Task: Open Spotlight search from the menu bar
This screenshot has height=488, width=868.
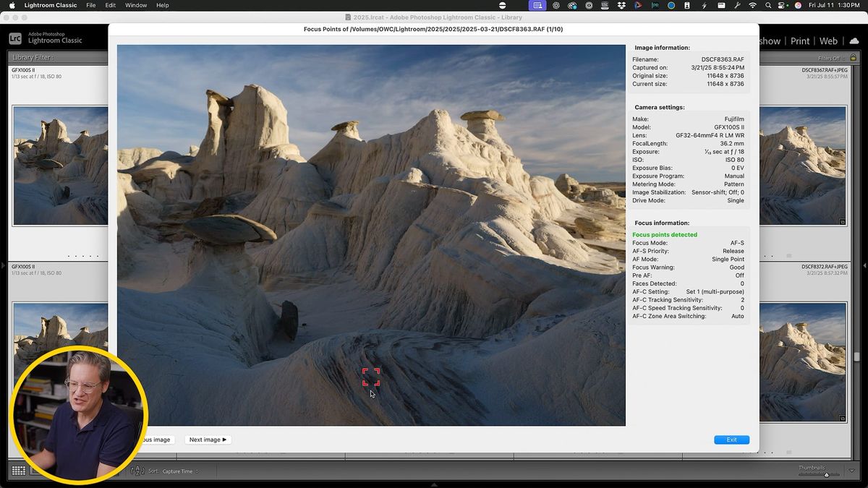Action: [767, 5]
